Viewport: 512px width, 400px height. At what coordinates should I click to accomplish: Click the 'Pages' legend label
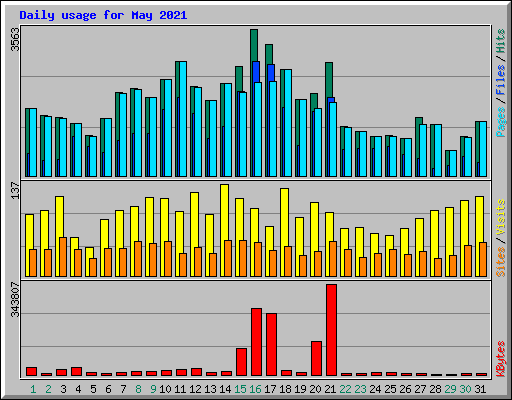[x=500, y=122]
